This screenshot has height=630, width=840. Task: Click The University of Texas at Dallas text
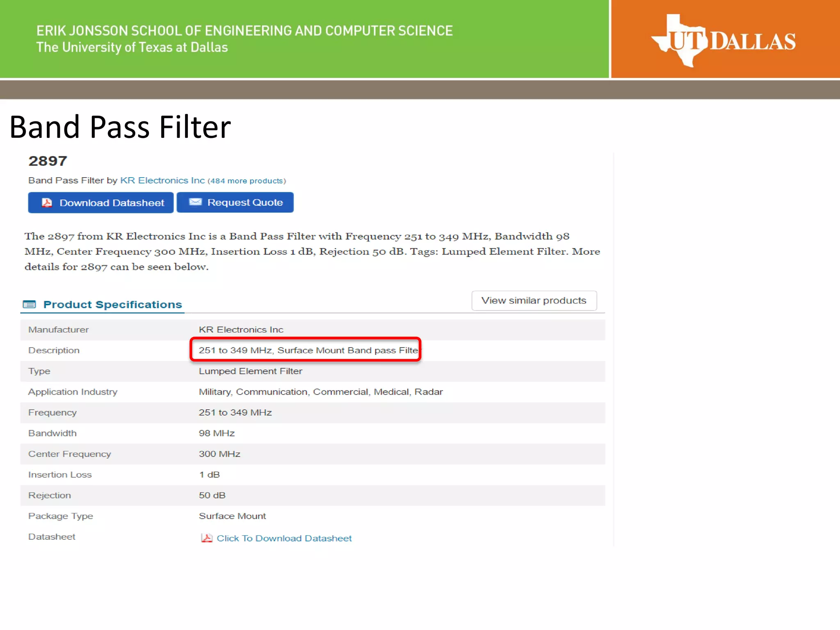132,48
